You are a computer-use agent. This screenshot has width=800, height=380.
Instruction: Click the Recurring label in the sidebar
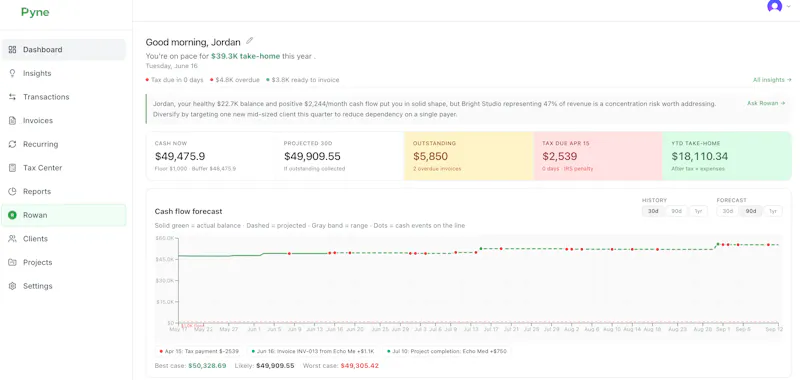point(41,144)
